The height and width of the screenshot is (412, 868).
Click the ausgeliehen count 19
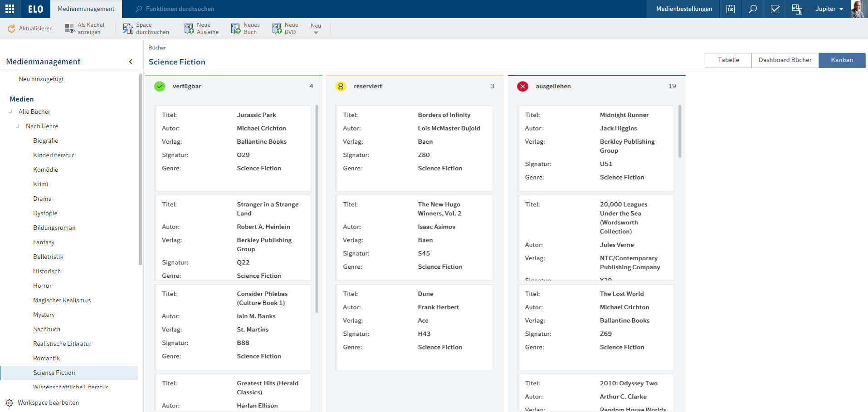[x=672, y=86]
